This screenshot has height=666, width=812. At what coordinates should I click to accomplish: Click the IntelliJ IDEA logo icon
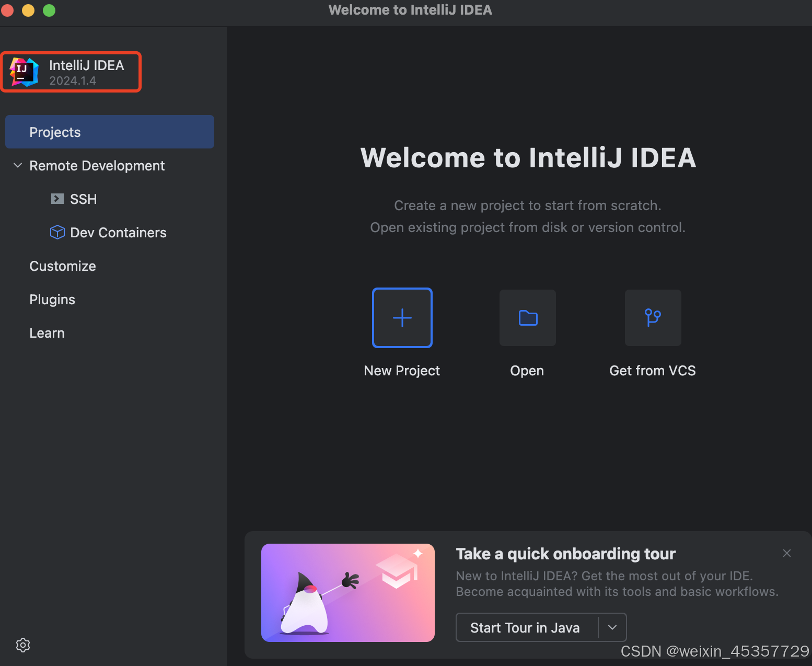(24, 72)
